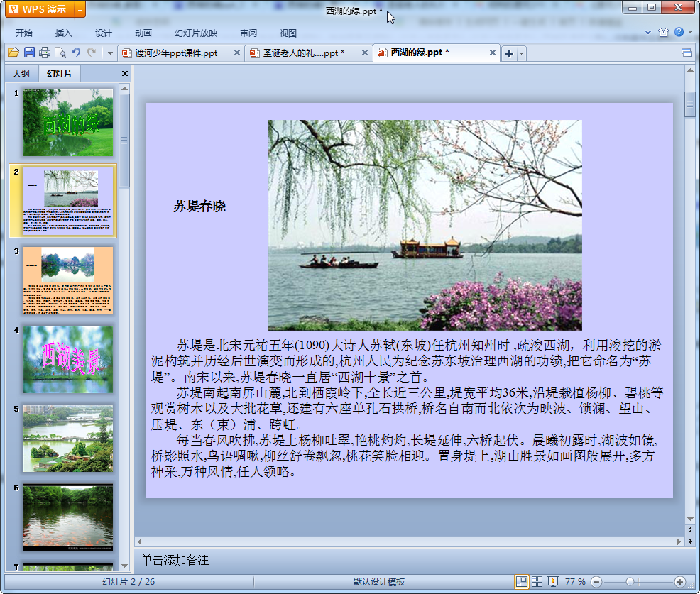Save the presentation with the floppy icon
The image size is (700, 594).
[30, 53]
